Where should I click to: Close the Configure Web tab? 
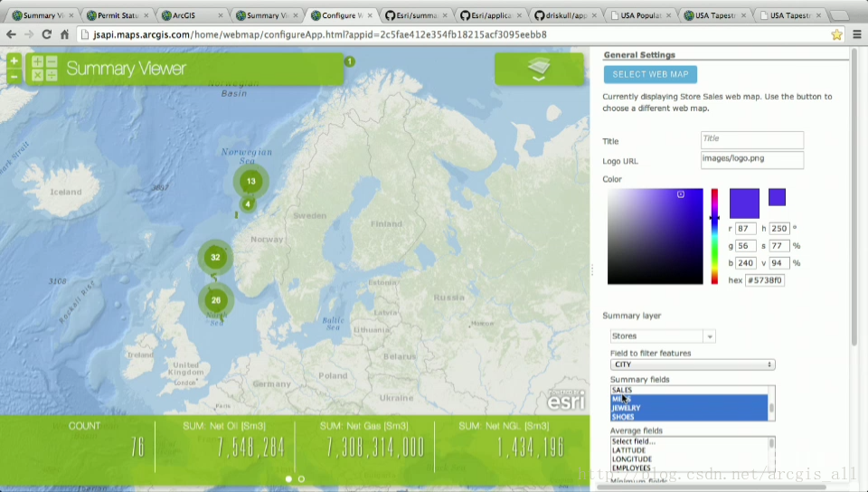[x=370, y=15]
